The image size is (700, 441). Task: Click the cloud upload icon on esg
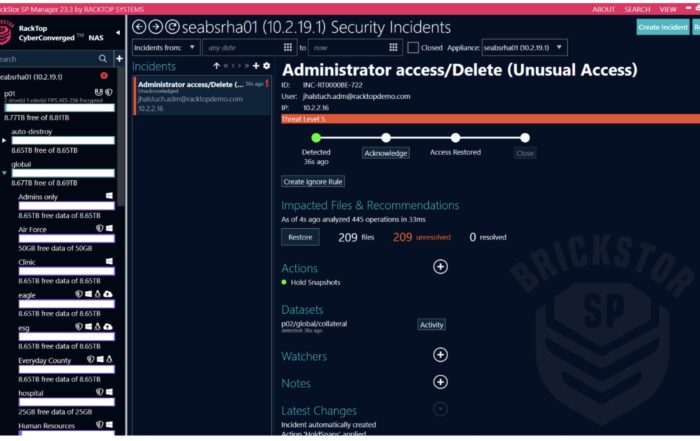tap(108, 327)
